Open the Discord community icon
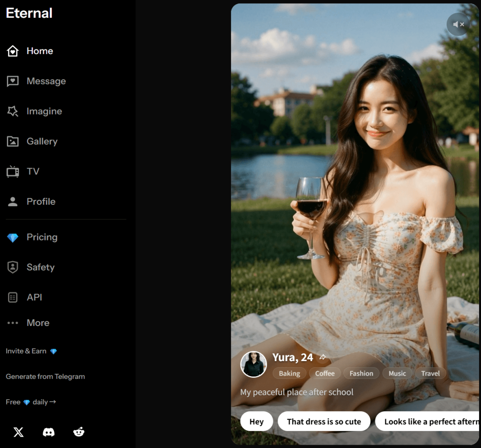Screen dimensions: 481x448 pyautogui.click(x=49, y=432)
